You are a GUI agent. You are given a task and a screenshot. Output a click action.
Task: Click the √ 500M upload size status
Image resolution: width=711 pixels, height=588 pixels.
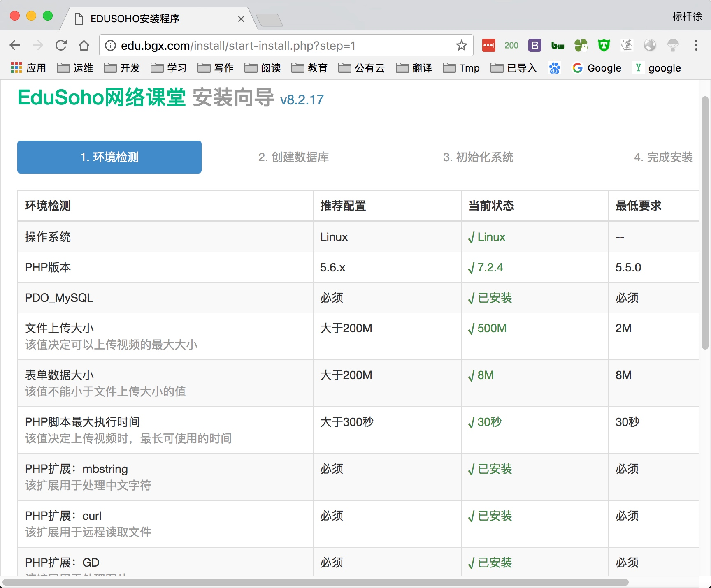click(x=488, y=329)
